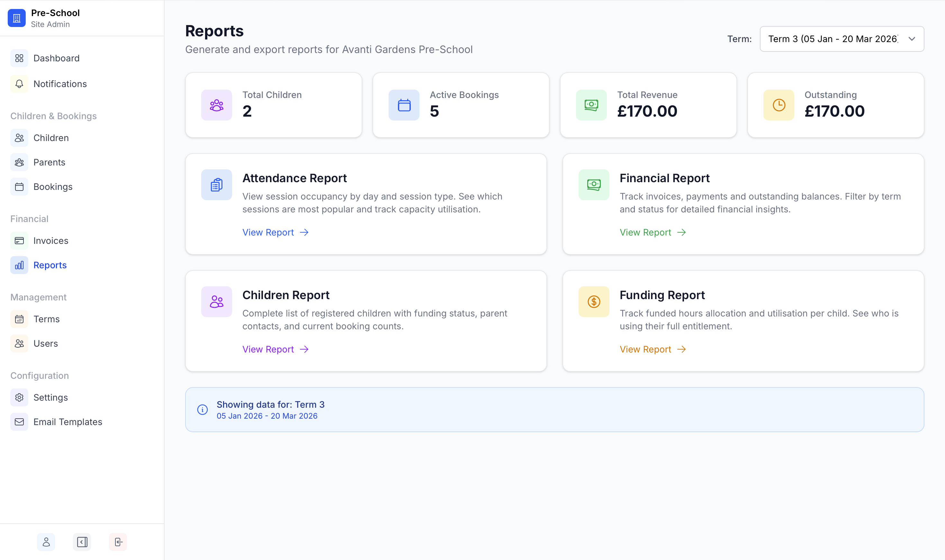
Task: Collapse the sidebar with the panel icon
Action: coord(82,542)
